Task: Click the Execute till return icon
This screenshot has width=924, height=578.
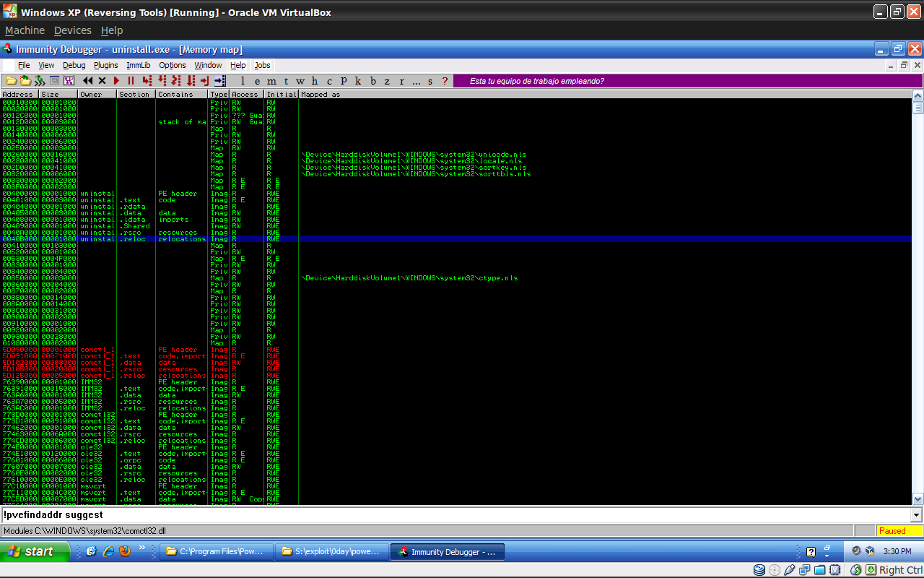Action: click(205, 81)
